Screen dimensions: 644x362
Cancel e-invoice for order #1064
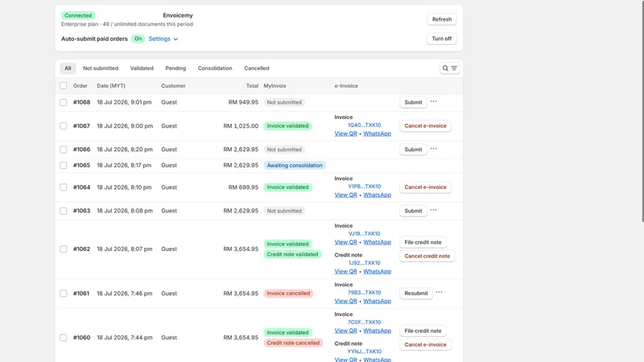pos(425,187)
